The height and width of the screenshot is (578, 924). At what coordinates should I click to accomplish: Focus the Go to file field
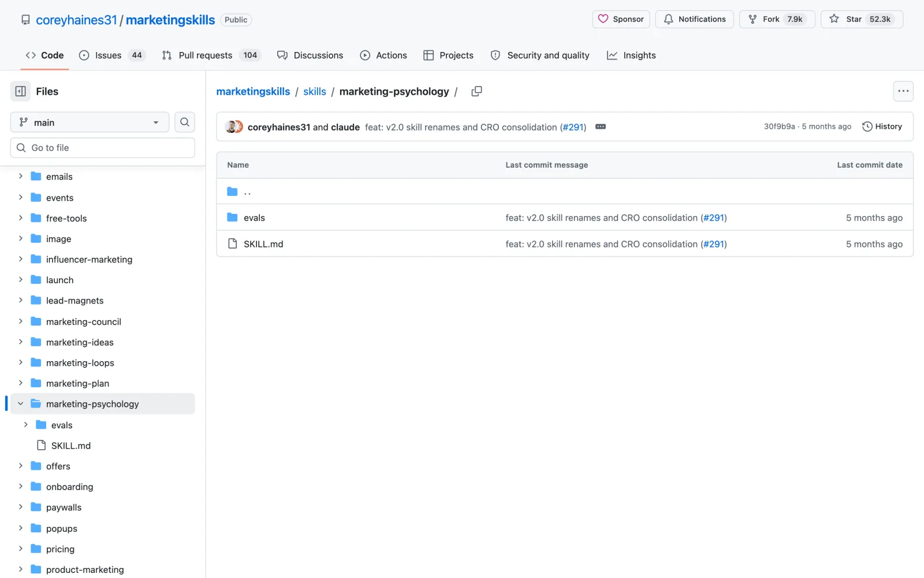click(x=103, y=147)
